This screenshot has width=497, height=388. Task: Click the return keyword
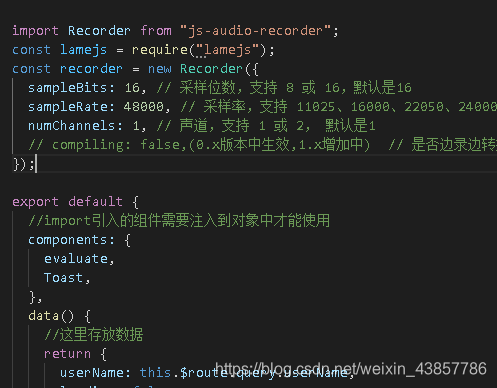67,354
